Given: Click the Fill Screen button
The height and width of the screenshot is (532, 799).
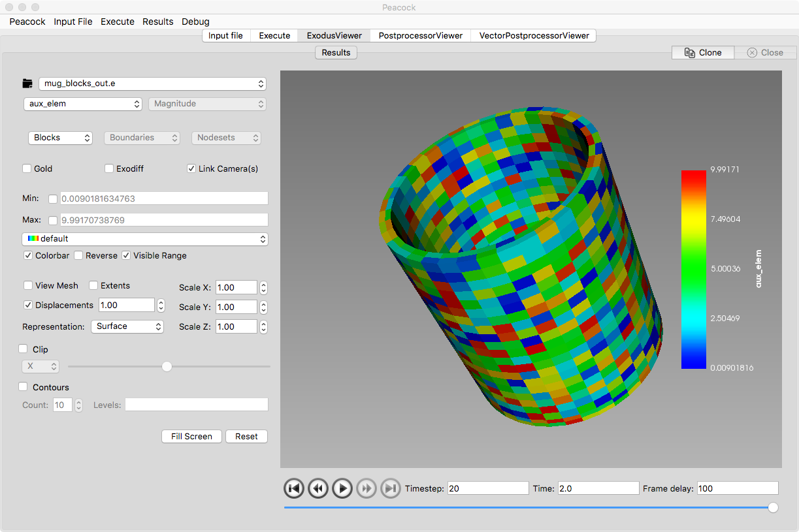Looking at the screenshot, I should click(191, 437).
